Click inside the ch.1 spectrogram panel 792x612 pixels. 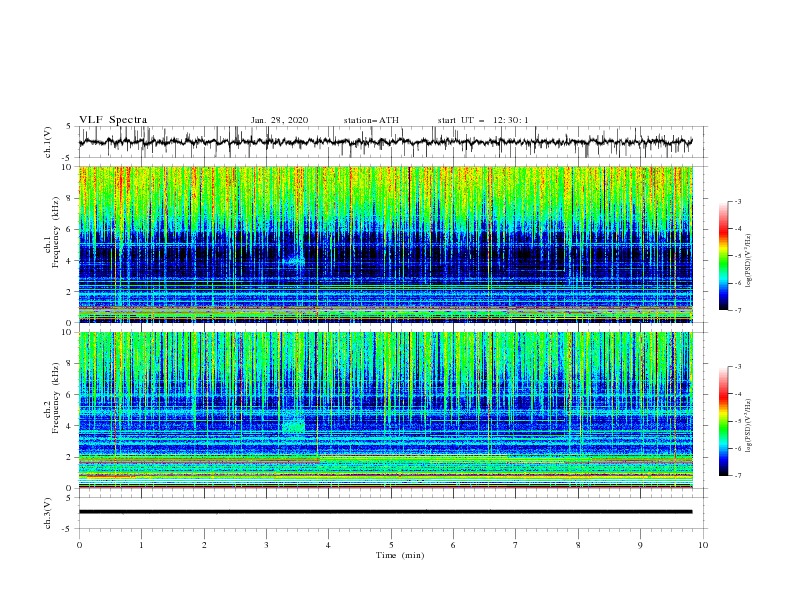[x=386, y=244]
